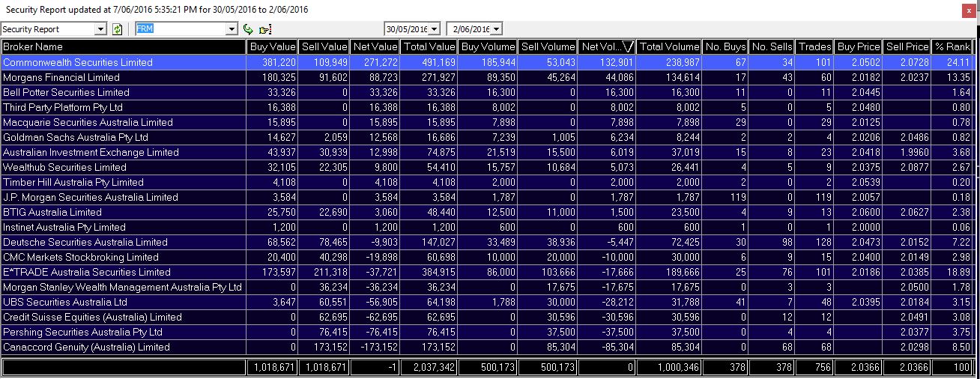Sort by Buy Value column header

pos(273,46)
